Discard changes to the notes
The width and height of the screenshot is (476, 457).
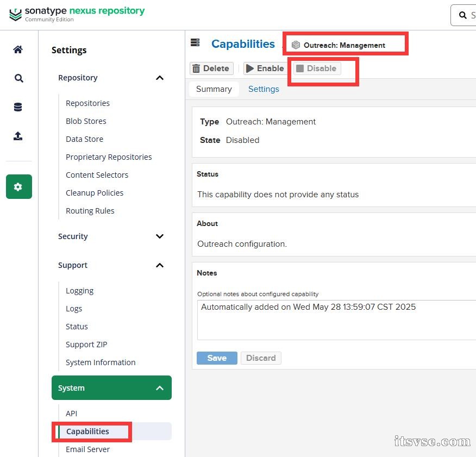tap(261, 358)
